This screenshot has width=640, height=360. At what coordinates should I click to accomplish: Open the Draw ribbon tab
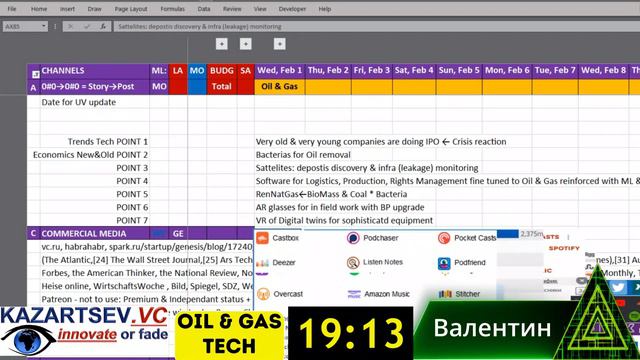94,9
